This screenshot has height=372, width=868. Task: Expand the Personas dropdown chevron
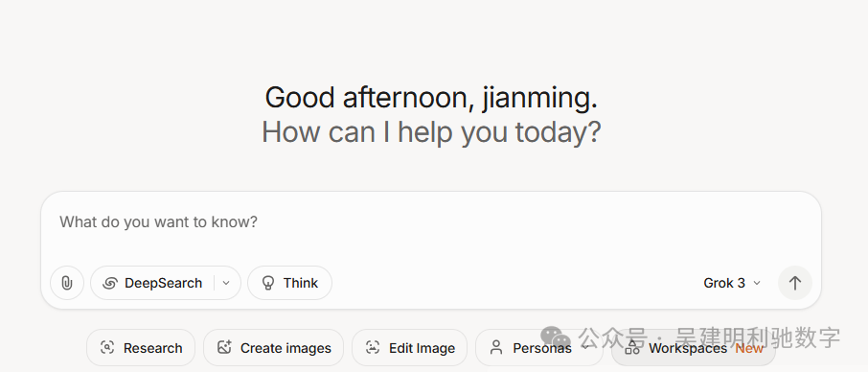pos(584,348)
